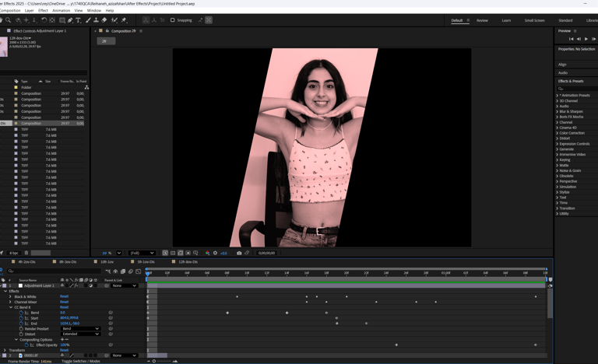Select the Puppet Pin tool
This screenshot has width=598, height=364.
(x=124, y=20)
